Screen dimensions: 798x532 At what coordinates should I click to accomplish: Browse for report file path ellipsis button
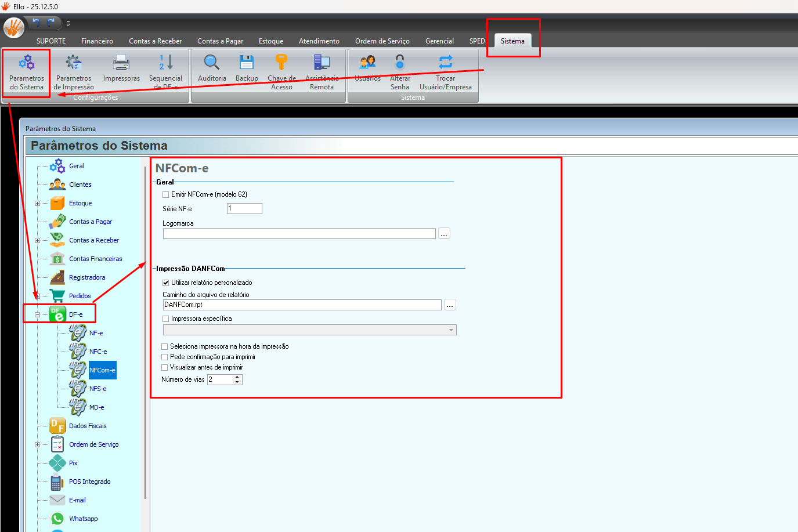450,305
